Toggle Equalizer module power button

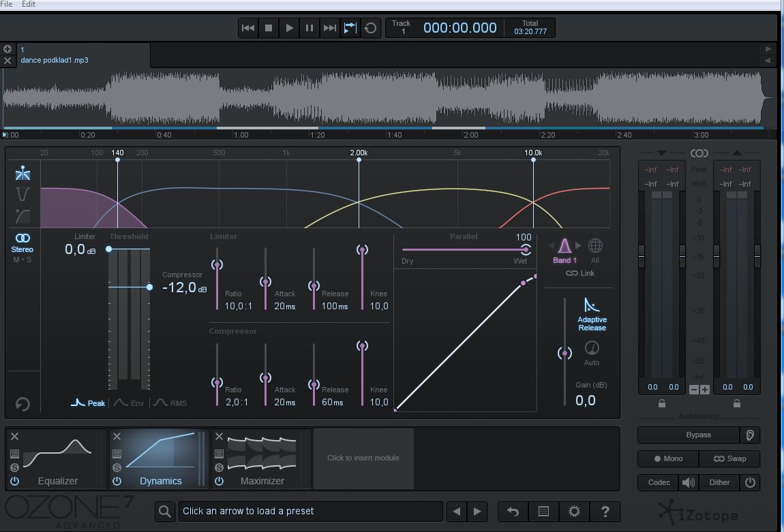click(14, 481)
